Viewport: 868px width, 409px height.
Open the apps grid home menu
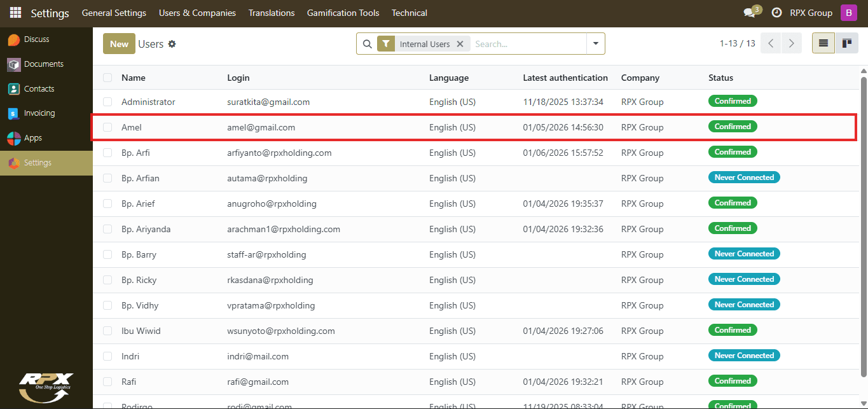(x=15, y=13)
